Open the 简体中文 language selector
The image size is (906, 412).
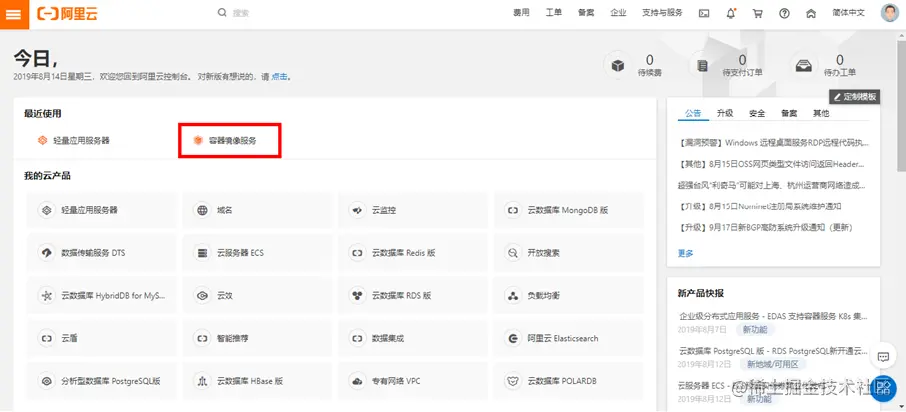(848, 13)
